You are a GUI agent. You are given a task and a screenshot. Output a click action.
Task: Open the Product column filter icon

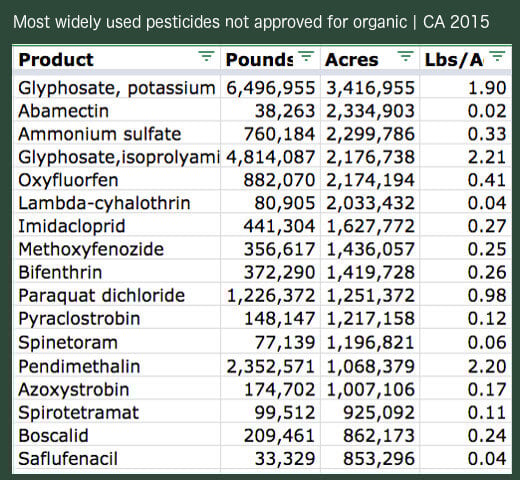pyautogui.click(x=206, y=56)
